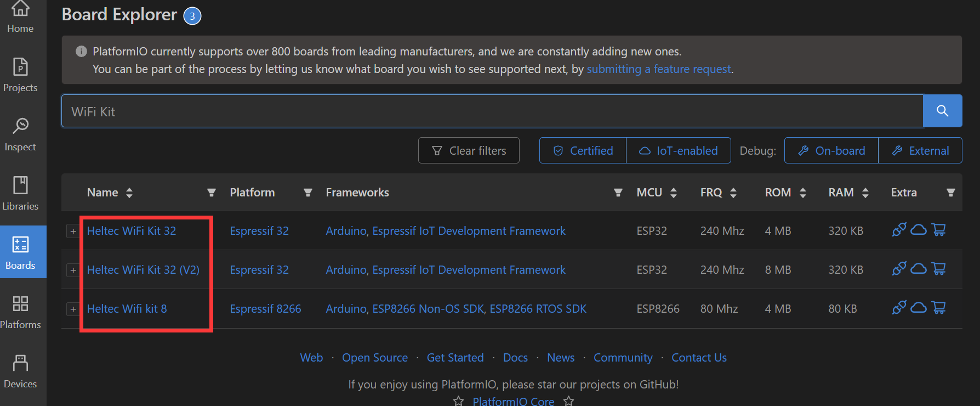
Task: Expand the Heltec WiFi Kit 32 (V2) row
Action: click(73, 270)
